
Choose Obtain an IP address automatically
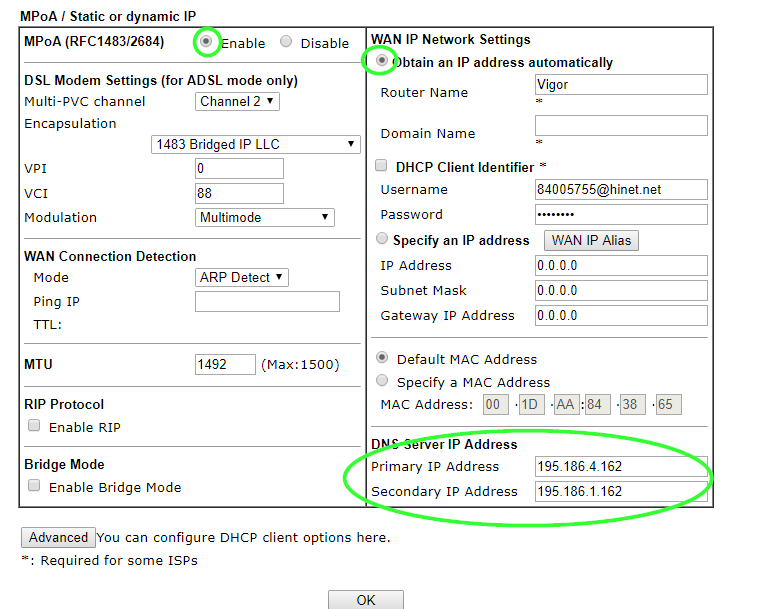[381, 62]
